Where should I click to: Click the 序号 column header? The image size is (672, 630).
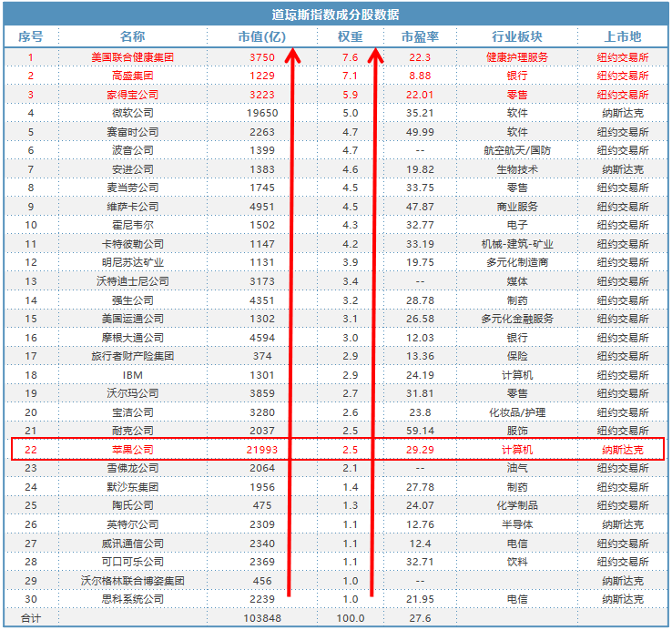coord(30,36)
